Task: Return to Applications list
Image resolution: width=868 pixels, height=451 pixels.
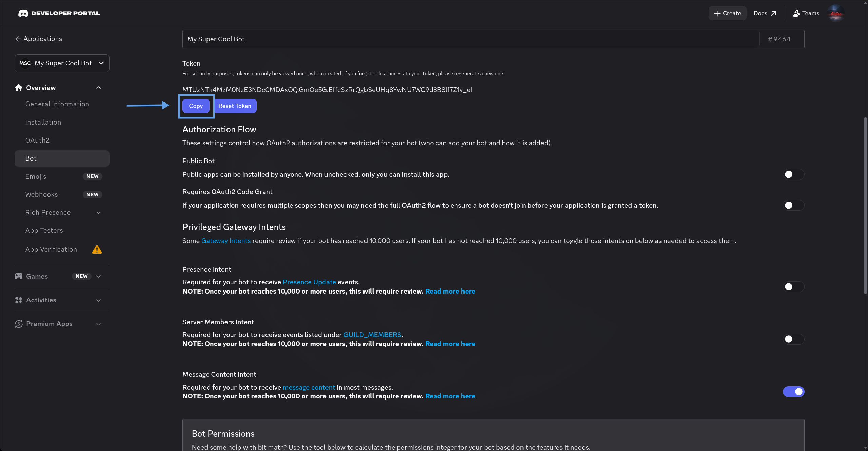Action: click(x=39, y=39)
